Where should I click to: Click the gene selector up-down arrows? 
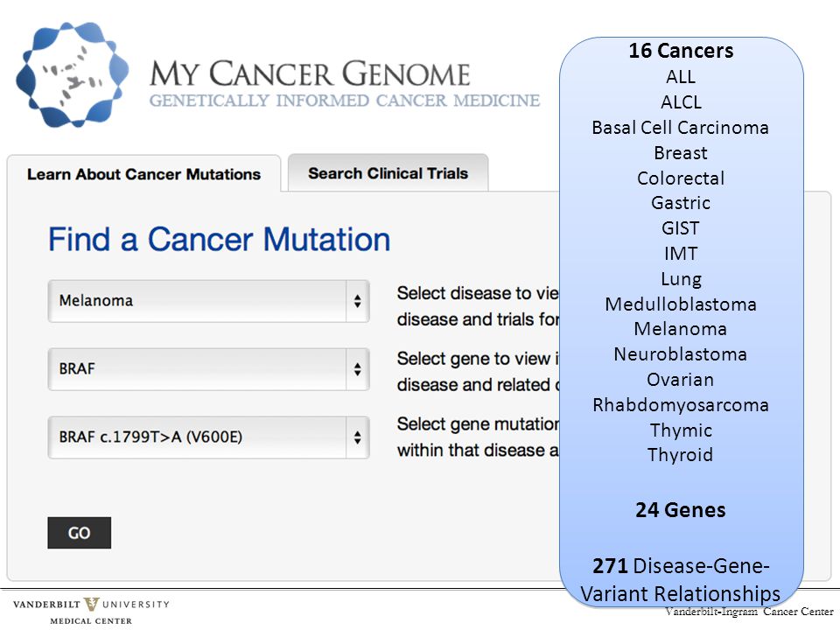pos(357,369)
